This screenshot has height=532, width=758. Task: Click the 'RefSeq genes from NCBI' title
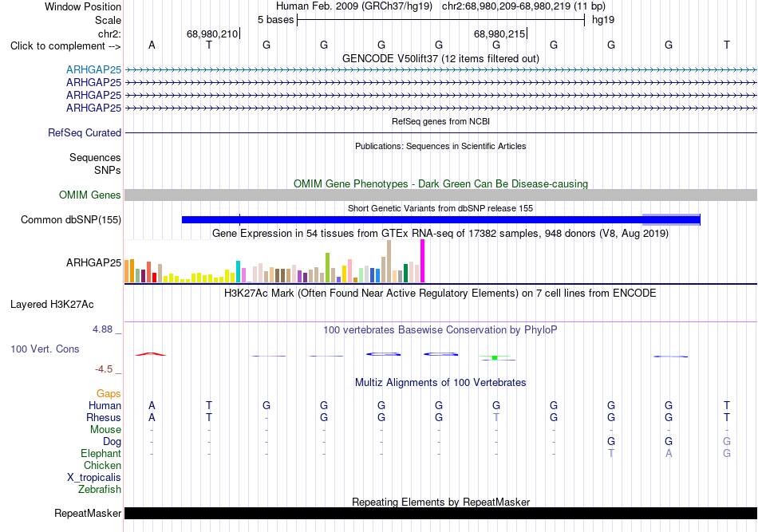tap(440, 121)
